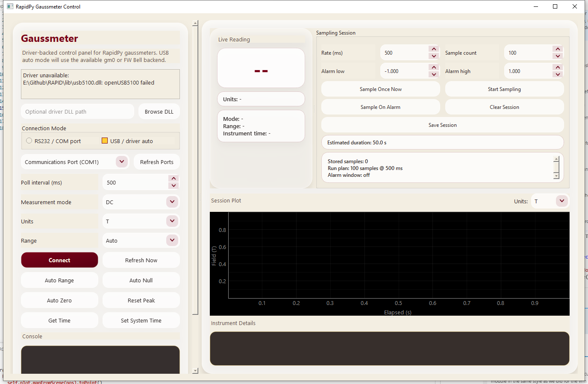Click the Estimated duration: 50.0 s text
This screenshot has height=384, width=588.
tap(357, 143)
